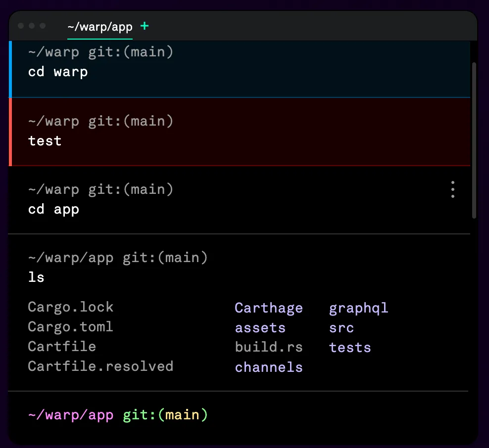Click the green 'git:(main)' text in the bottom prompt
This screenshot has height=448, width=489.
pyautogui.click(x=165, y=415)
